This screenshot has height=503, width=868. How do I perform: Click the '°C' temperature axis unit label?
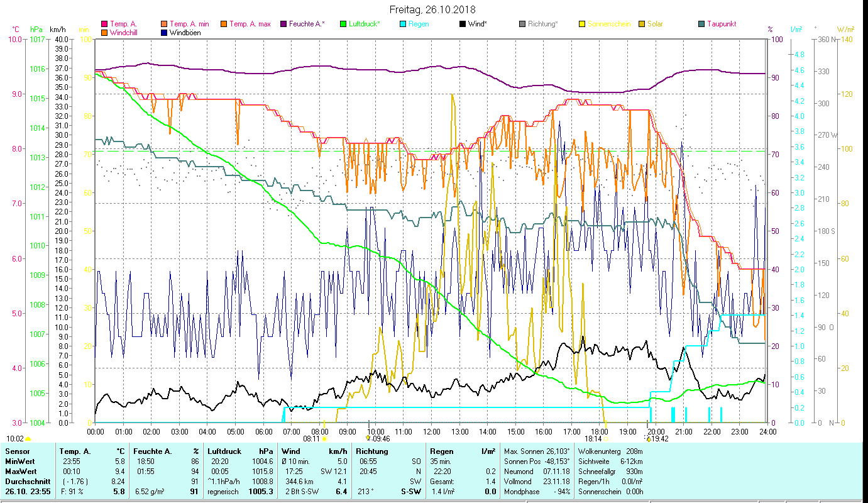coord(16,29)
